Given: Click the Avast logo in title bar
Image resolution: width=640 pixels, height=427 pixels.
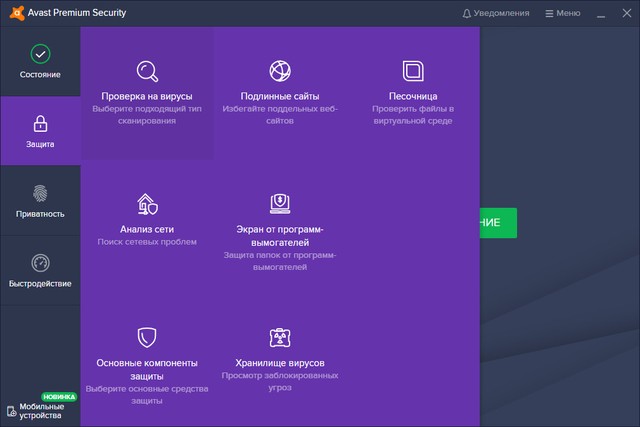Looking at the screenshot, I should (x=12, y=13).
